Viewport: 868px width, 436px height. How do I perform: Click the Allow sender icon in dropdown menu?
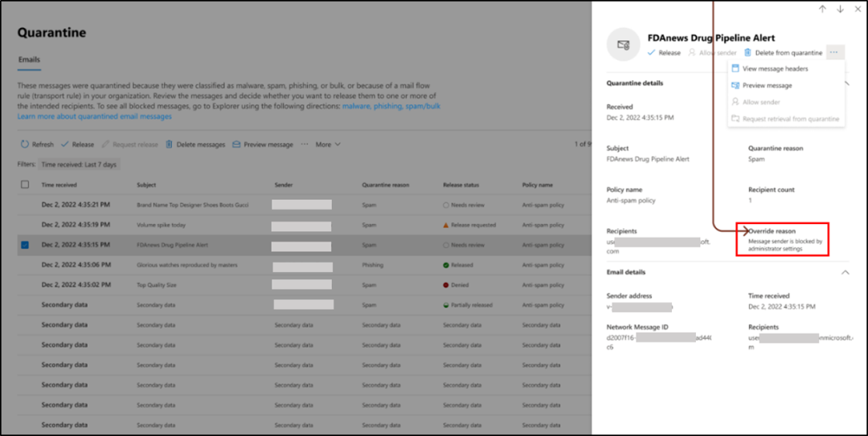coord(735,102)
